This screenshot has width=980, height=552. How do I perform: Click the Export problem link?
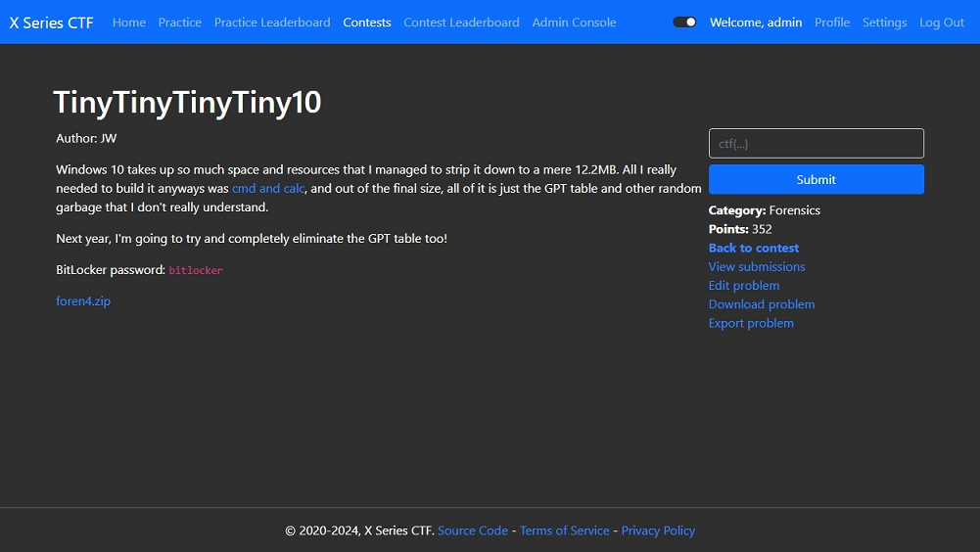[x=751, y=323]
